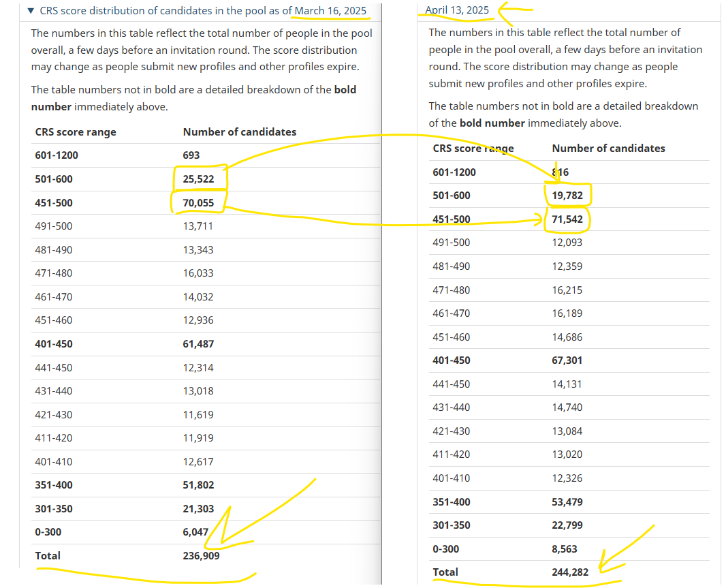Select the value 11,919
The height and width of the screenshot is (588, 726).
(x=198, y=438)
